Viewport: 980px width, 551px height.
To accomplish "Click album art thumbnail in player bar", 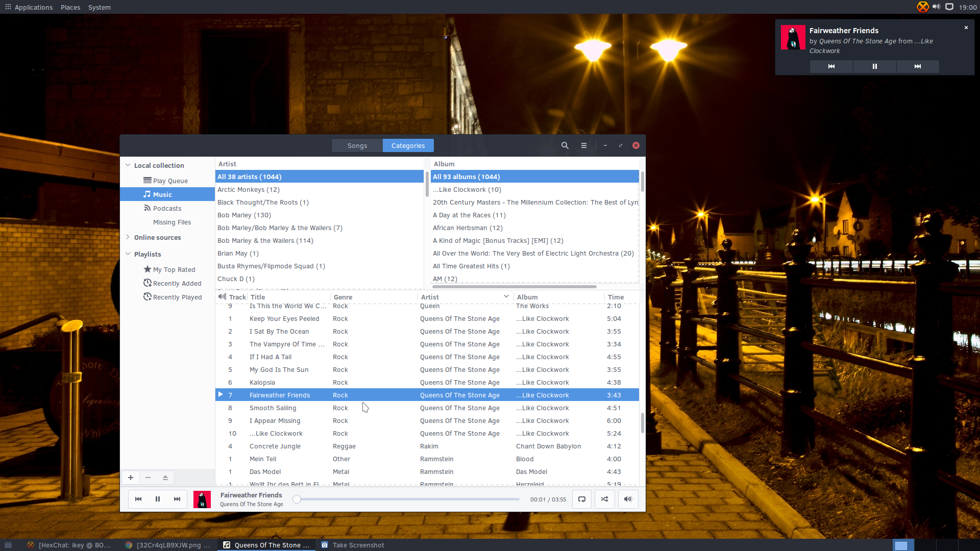I will tap(202, 499).
